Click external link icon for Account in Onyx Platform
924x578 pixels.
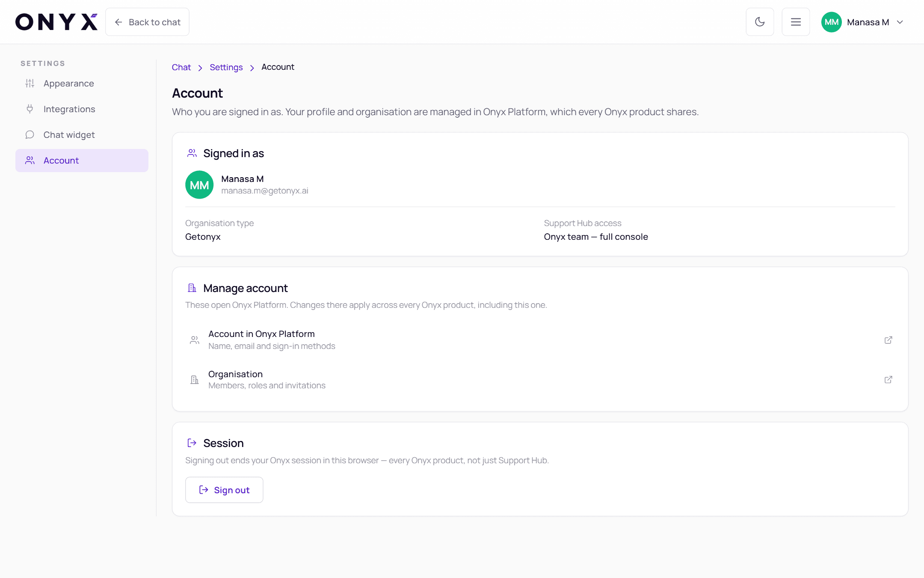[x=888, y=340]
